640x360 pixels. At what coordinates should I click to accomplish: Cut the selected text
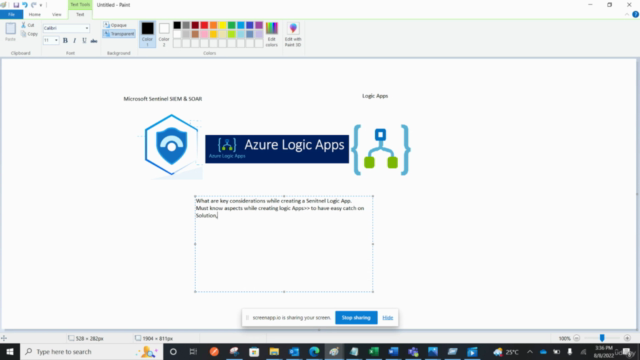[28, 25]
